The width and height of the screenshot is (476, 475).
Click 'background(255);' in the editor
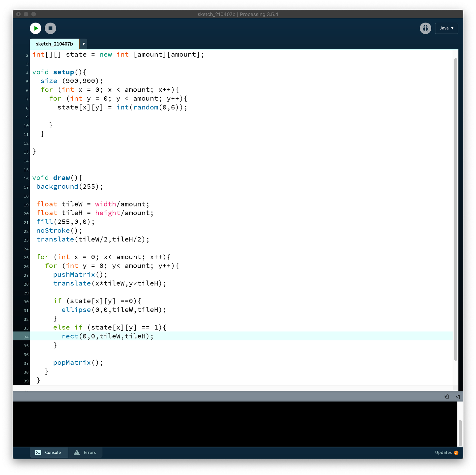[x=70, y=186]
